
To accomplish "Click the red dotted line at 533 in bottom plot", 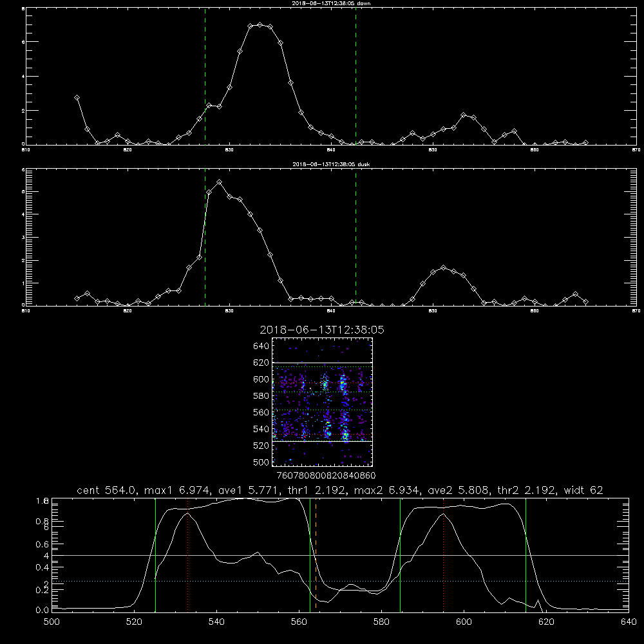I will (187, 555).
